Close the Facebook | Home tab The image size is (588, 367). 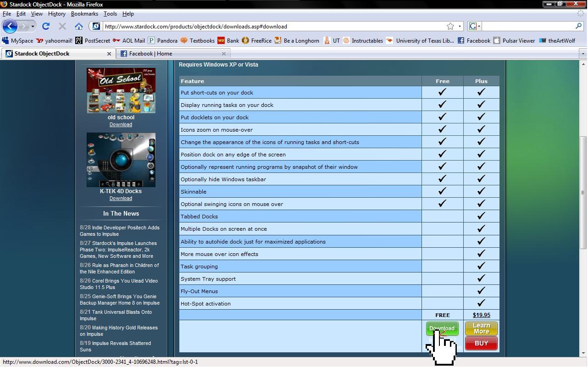pos(224,54)
